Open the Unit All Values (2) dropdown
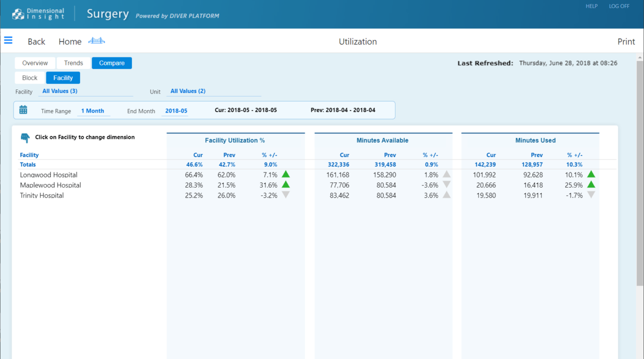 coord(188,92)
